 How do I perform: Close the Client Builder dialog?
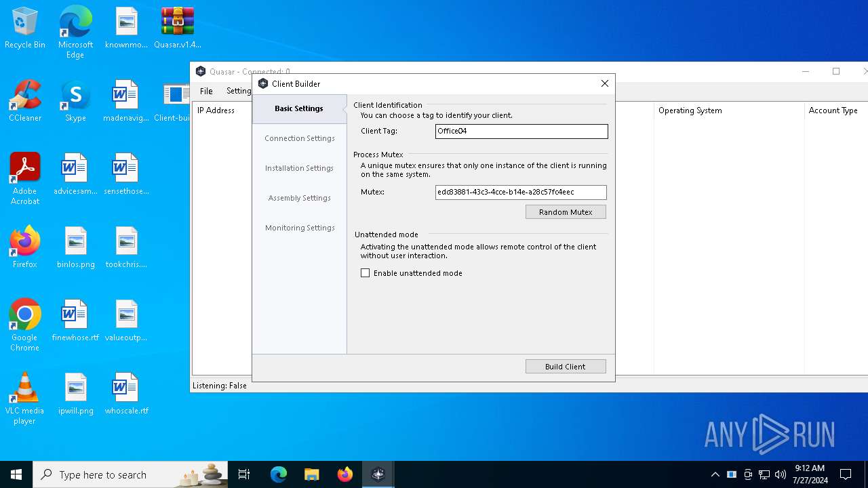(605, 83)
